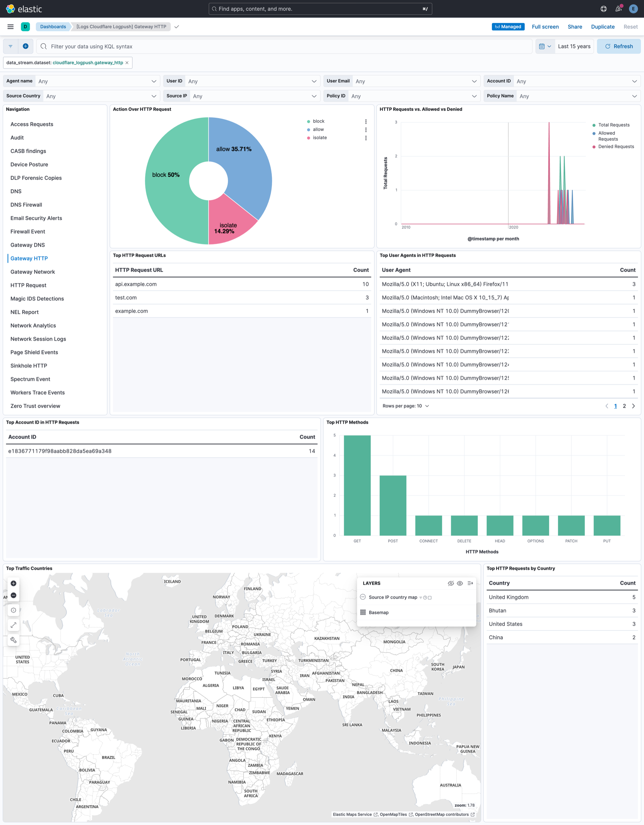Toggle Total Requests legend series
644x825 pixels.
point(614,125)
